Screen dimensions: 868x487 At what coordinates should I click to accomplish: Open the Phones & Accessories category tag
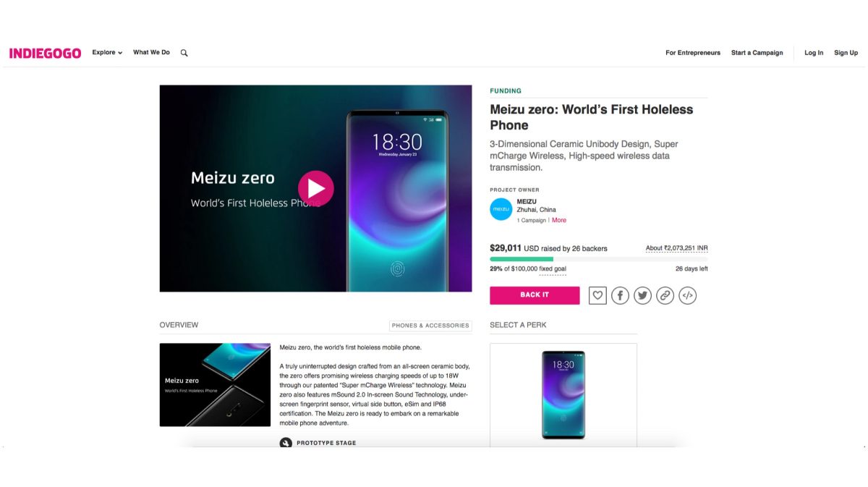430,326
